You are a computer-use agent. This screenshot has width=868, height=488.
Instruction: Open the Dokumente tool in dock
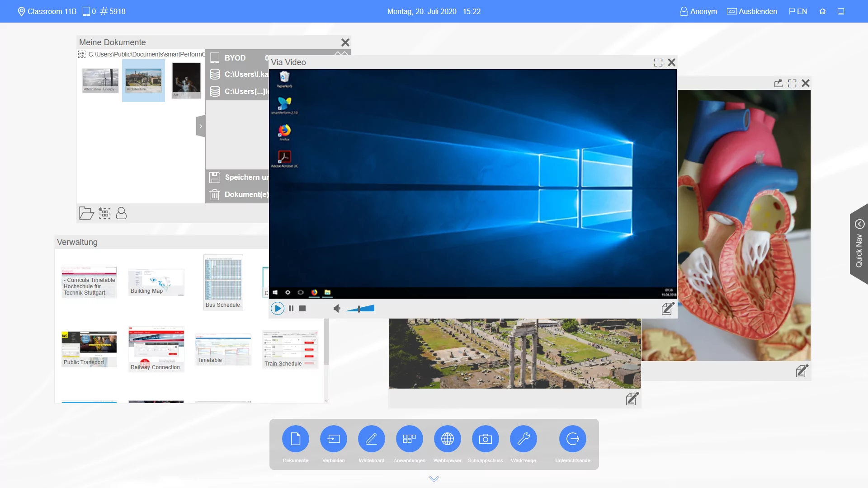pos(295,439)
